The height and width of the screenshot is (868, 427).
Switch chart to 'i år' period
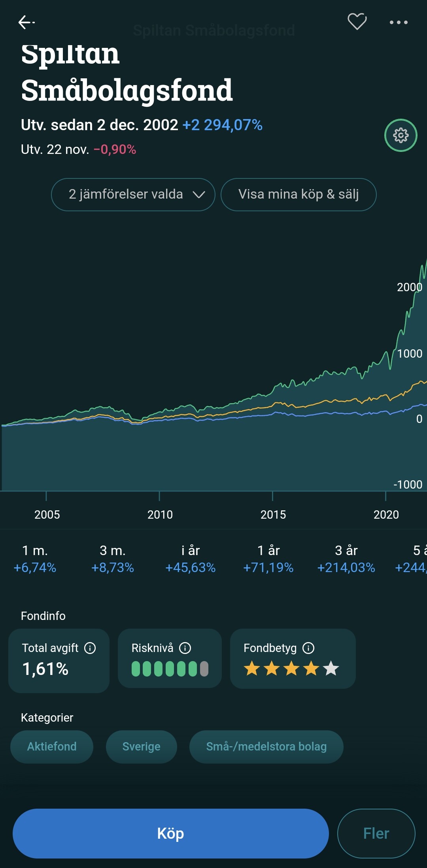191,559
